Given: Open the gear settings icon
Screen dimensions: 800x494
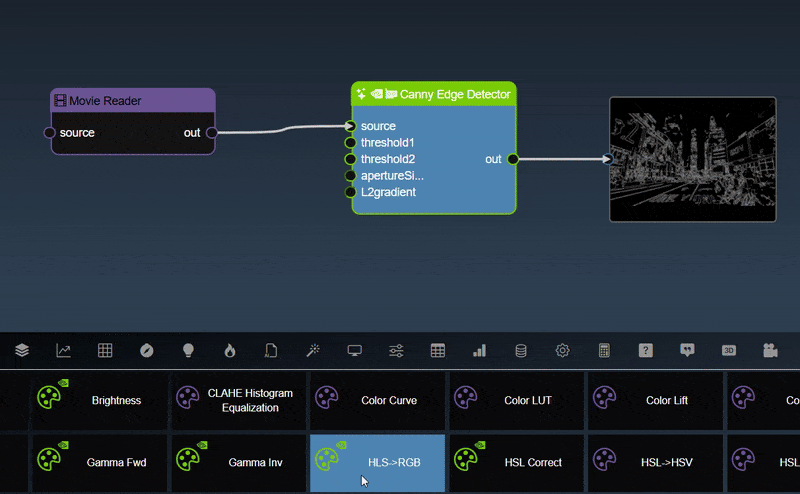Looking at the screenshot, I should coord(562,351).
